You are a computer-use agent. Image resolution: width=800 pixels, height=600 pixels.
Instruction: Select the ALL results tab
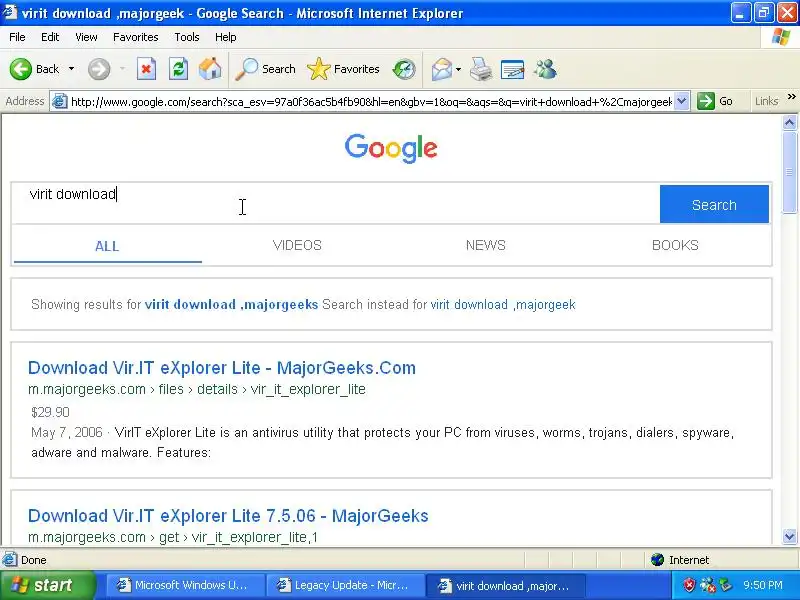107,246
